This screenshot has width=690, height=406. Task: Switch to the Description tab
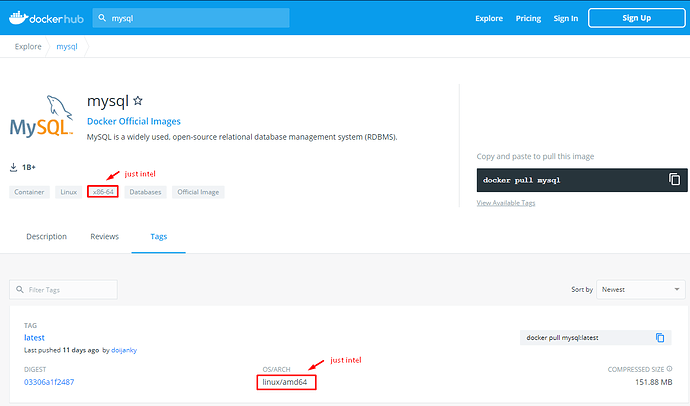click(x=46, y=236)
